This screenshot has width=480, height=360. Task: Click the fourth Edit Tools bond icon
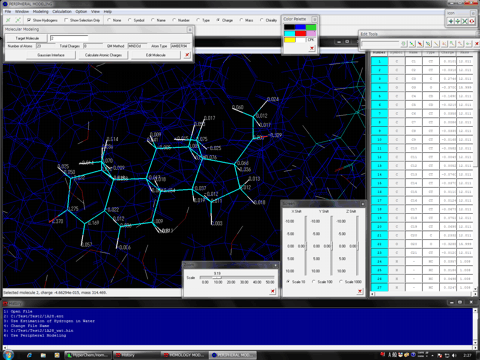click(x=428, y=44)
